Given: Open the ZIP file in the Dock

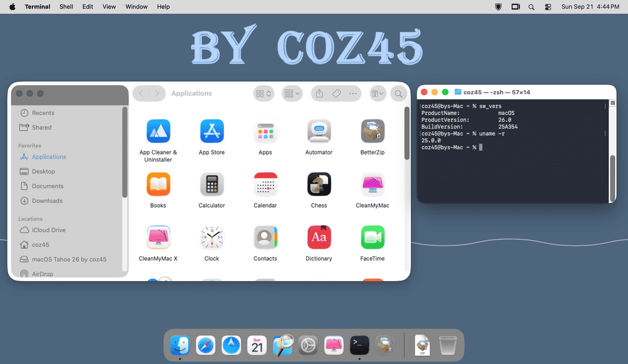Looking at the screenshot, I should (x=422, y=345).
